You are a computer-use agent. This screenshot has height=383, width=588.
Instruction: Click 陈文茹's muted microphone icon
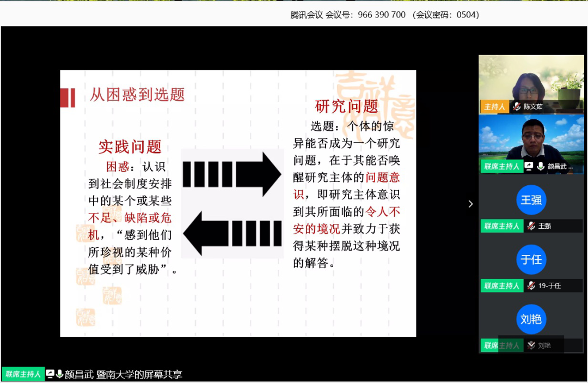[x=517, y=107]
